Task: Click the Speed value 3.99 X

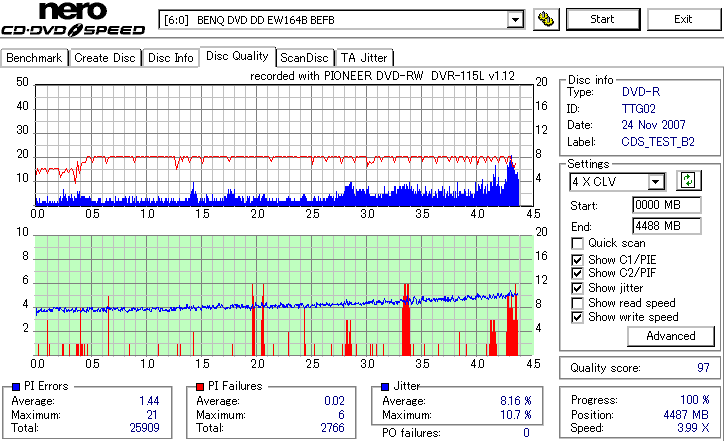Action: (693, 428)
